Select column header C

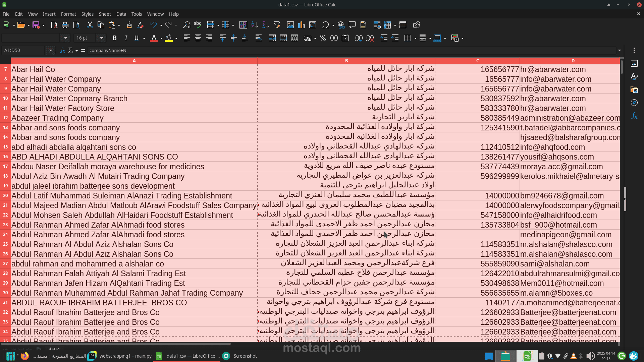tap(478, 61)
